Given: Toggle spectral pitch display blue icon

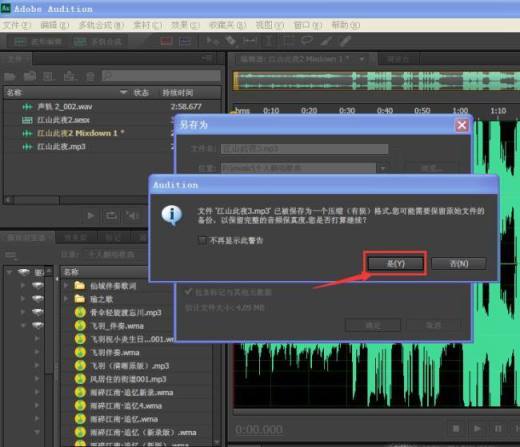Looking at the screenshot, I should pos(185,41).
